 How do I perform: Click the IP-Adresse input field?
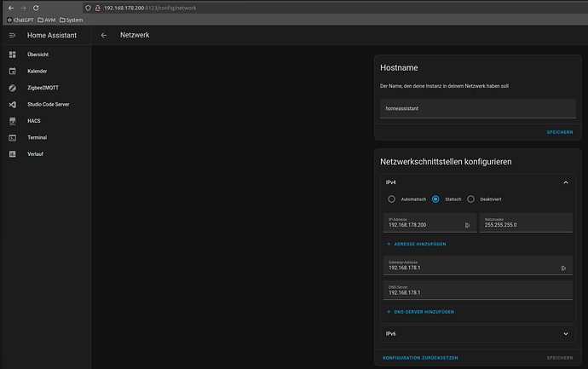(x=429, y=222)
